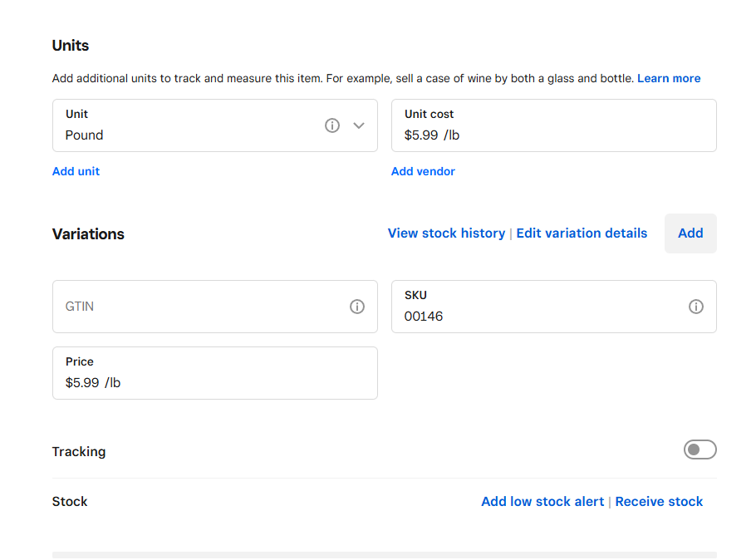Viewport: 756px width, 560px height.
Task: Open Add low stock alert
Action: point(542,501)
